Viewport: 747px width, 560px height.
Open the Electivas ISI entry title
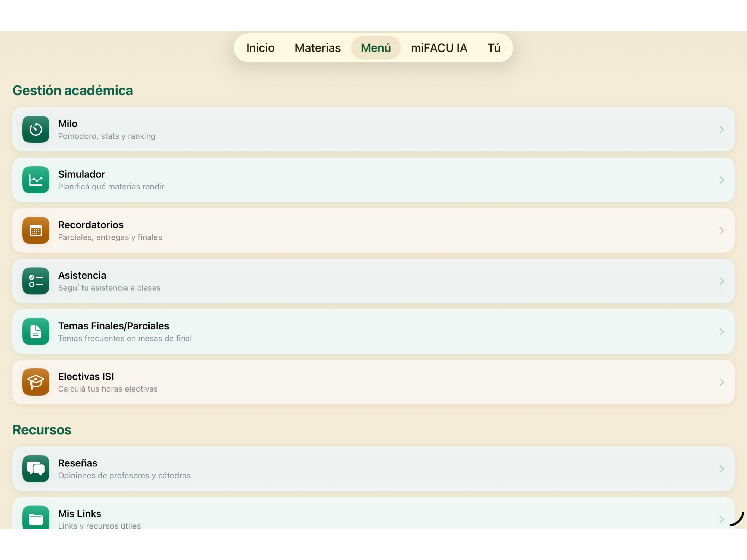click(86, 376)
